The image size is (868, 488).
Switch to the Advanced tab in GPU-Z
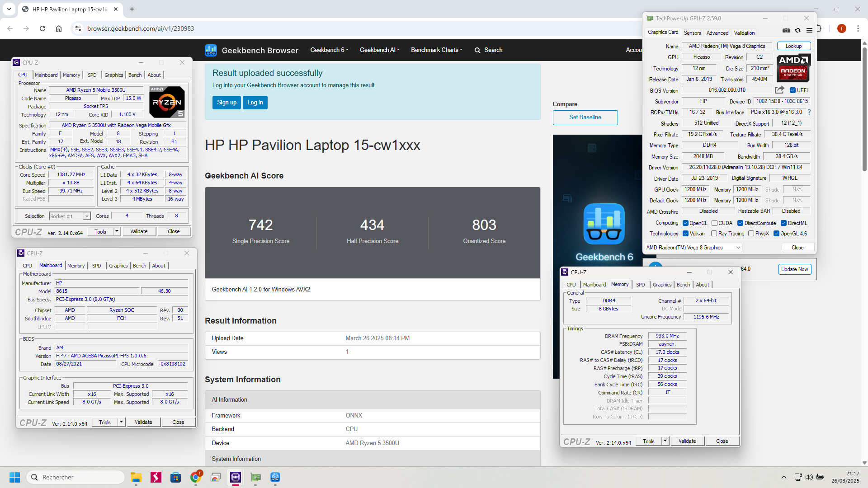pos(717,33)
